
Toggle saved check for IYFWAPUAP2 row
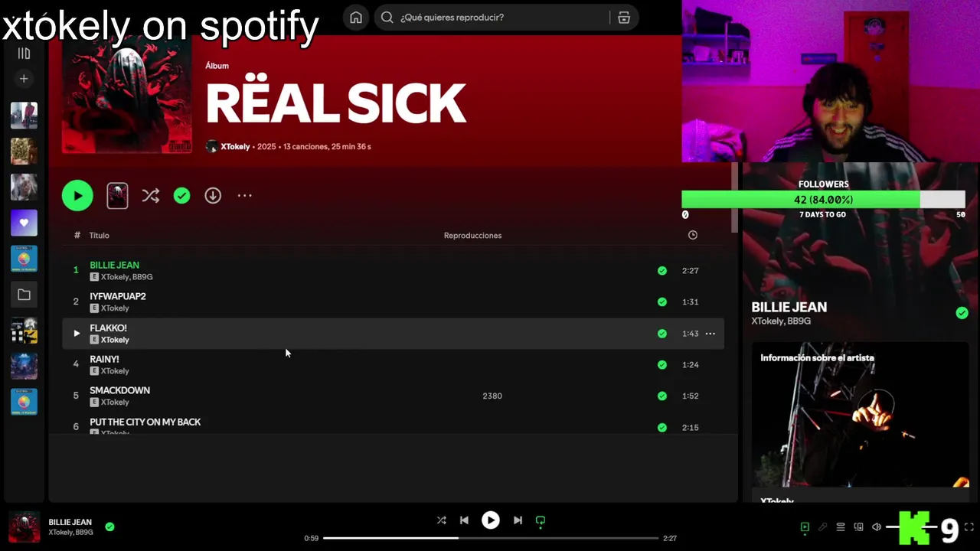click(661, 302)
